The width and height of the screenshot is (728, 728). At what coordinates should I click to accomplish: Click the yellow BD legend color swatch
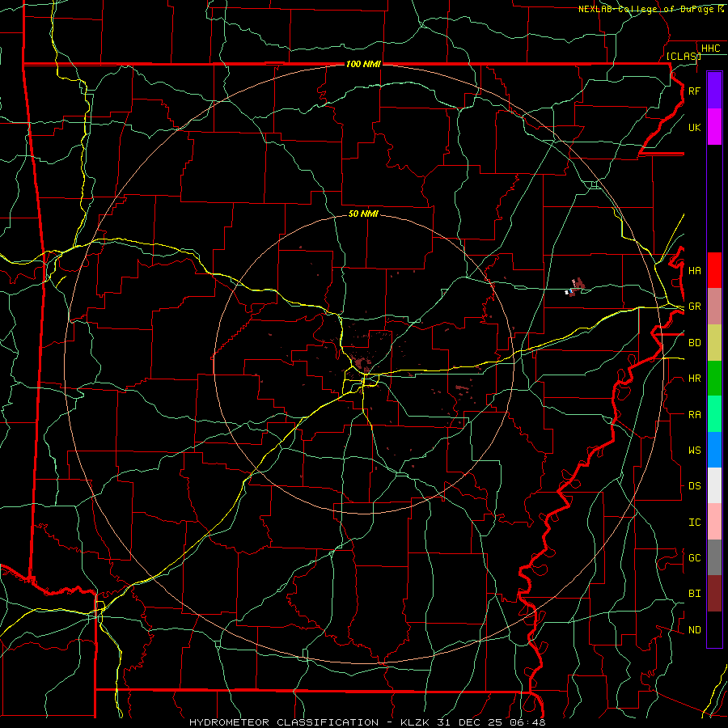pos(714,343)
